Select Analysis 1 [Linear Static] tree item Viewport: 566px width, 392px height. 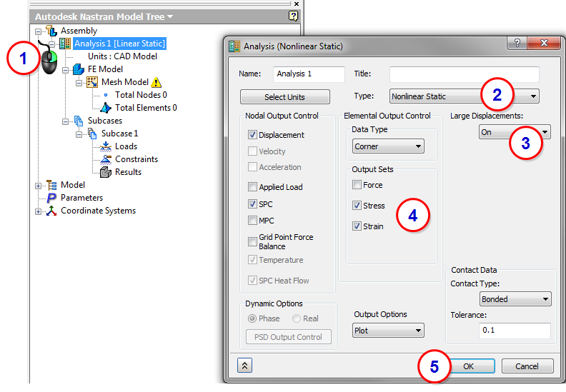point(119,44)
